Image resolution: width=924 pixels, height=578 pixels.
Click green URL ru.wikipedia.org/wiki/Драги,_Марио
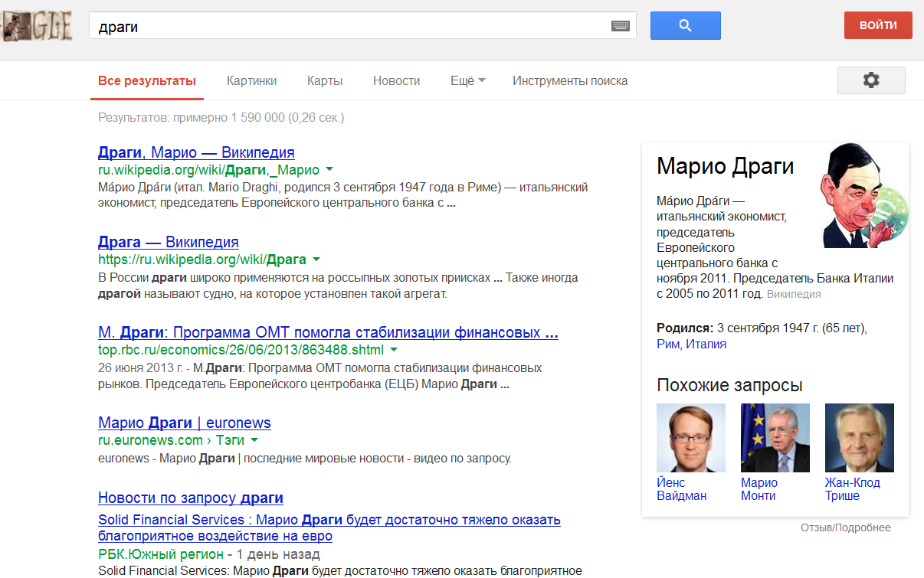208,170
